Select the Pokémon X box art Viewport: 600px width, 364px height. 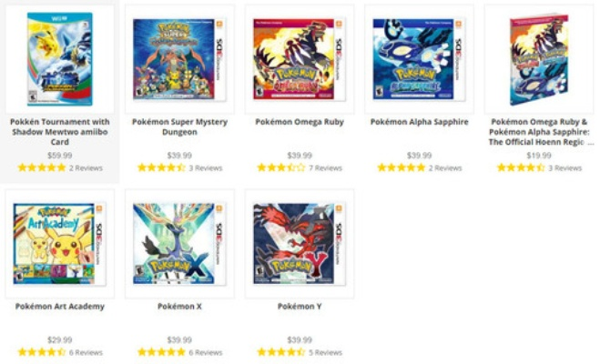[x=179, y=244]
